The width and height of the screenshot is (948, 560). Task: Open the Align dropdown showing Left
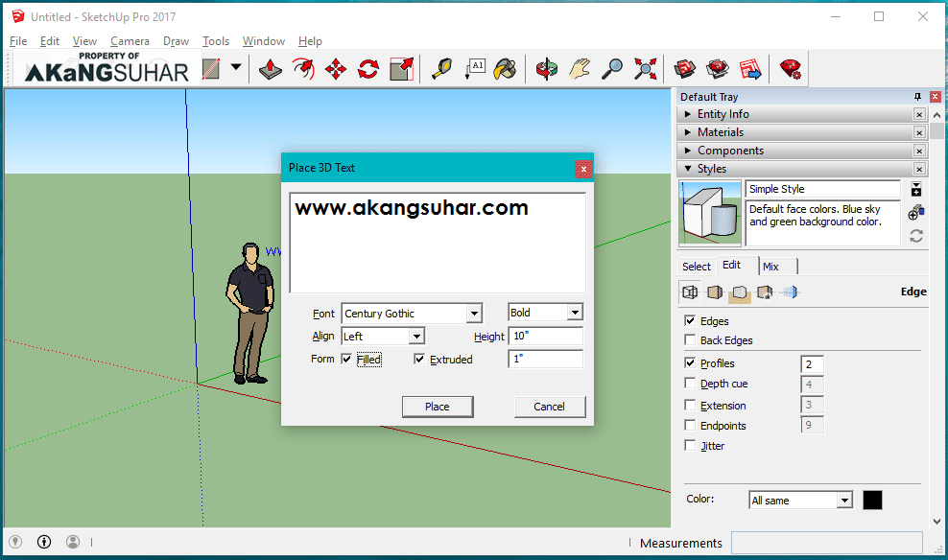pos(383,336)
